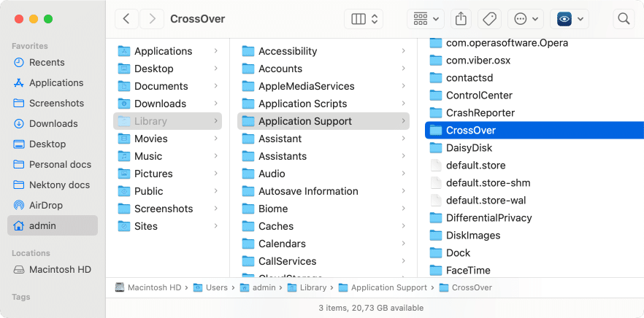Open Nektony docs in the sidebar
Viewport: 644px width, 318px height.
[51, 185]
